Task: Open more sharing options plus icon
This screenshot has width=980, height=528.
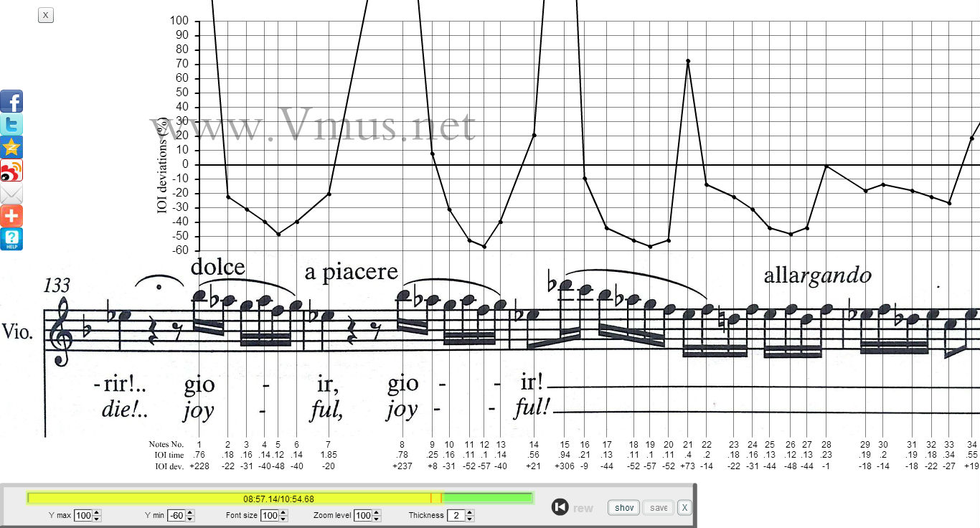Action: pyautogui.click(x=11, y=216)
